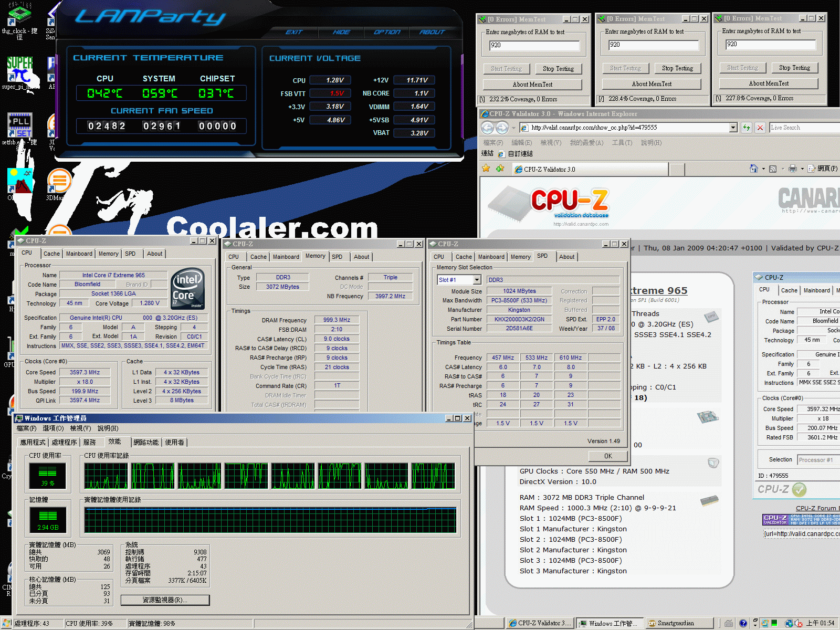Click the forum URL code field
The width and height of the screenshot is (840, 630).
pyautogui.click(x=801, y=534)
